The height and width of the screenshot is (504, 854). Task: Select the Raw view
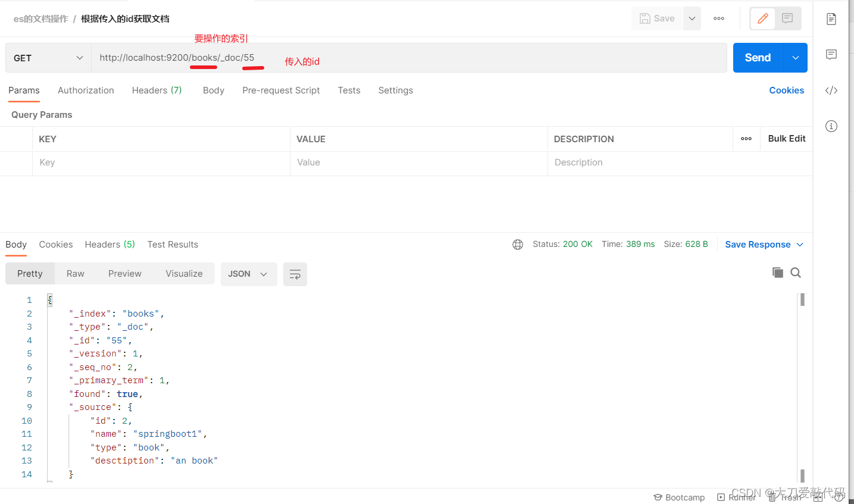(76, 274)
